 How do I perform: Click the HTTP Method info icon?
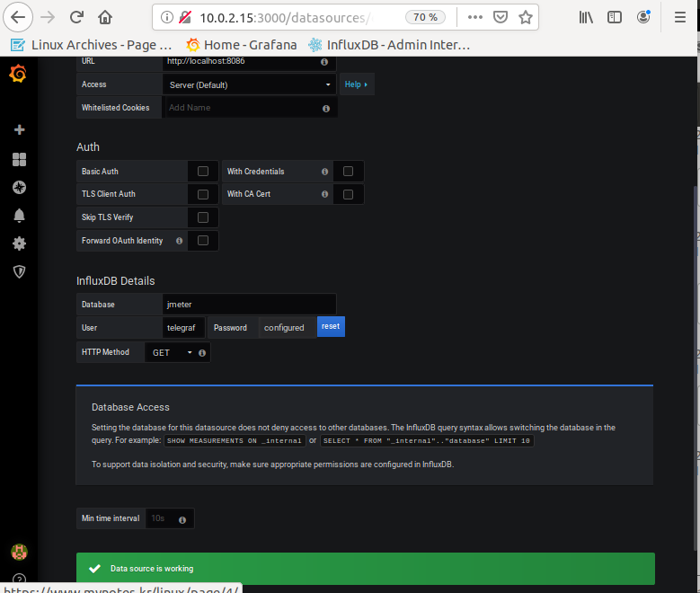202,353
